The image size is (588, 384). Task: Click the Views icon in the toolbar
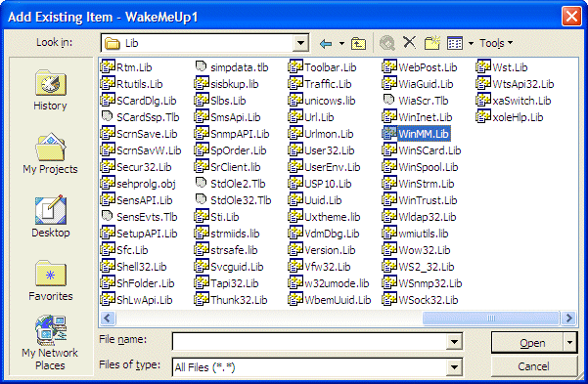[x=455, y=43]
